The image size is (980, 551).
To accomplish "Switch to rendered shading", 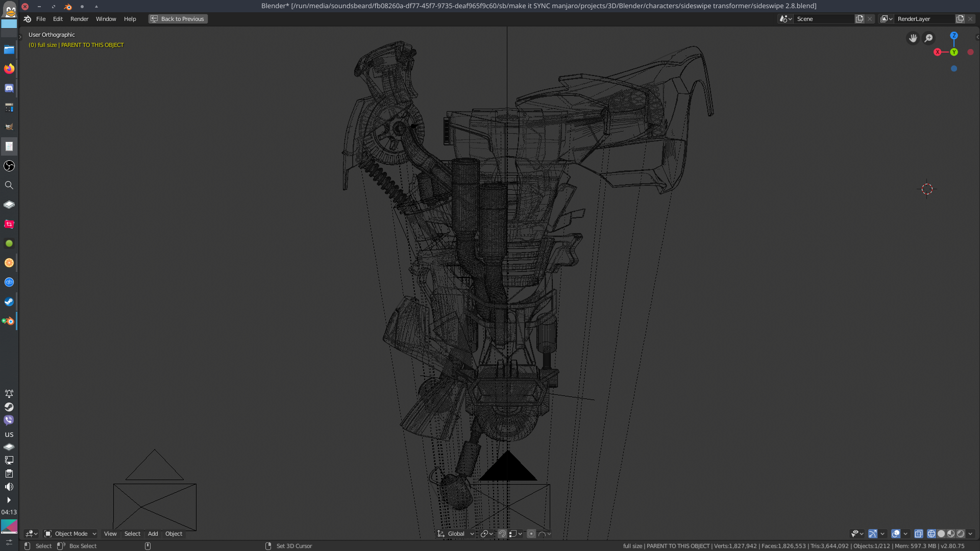I will [961, 534].
